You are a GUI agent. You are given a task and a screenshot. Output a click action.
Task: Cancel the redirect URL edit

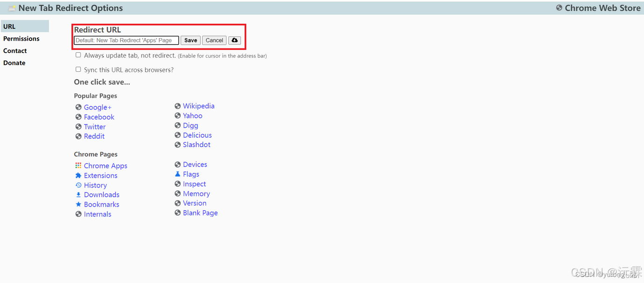tap(214, 40)
